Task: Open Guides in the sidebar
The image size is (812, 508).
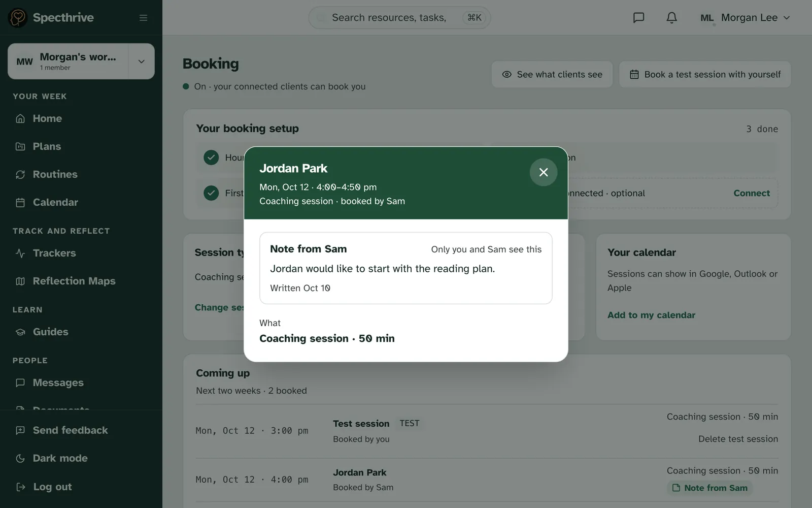Action: click(x=81, y=332)
